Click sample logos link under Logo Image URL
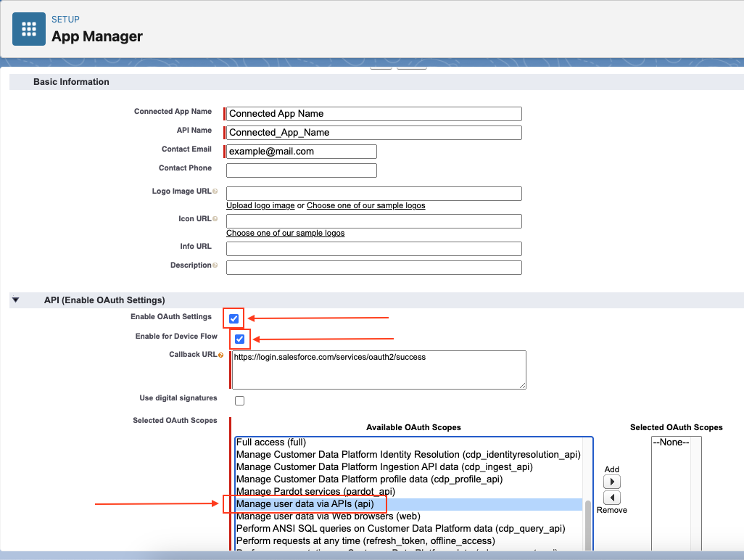 pos(365,205)
